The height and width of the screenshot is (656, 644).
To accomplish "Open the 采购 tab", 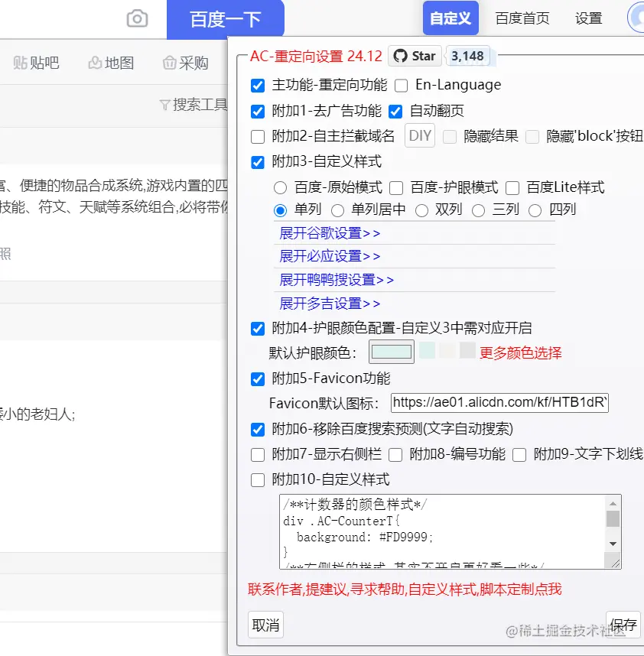I will pos(185,63).
